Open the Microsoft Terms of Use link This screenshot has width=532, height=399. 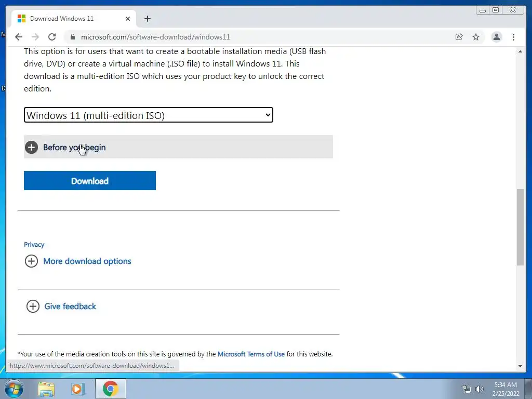tap(251, 354)
